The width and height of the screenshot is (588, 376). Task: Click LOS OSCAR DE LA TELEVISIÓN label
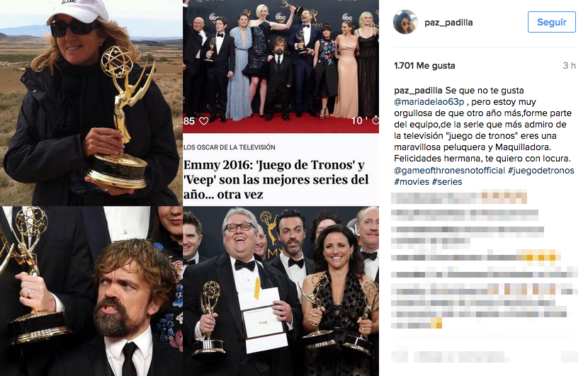(229, 147)
